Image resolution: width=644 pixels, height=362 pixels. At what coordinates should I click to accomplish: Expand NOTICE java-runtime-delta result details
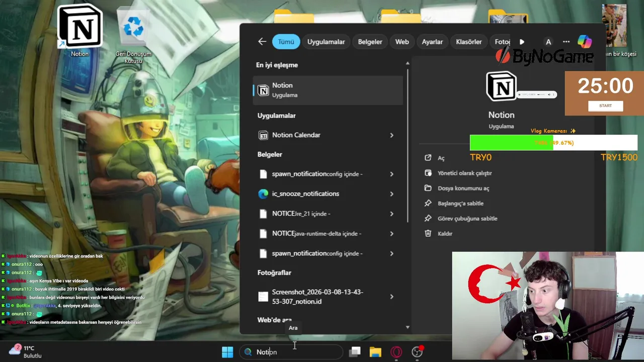click(391, 233)
